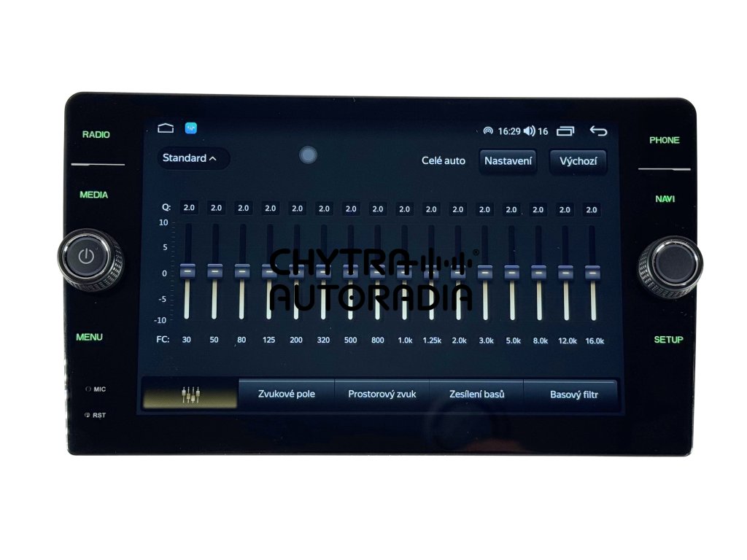This screenshot has height=560, width=747.
Task: Click the 12.0k band slider handle
Action: [x=565, y=273]
